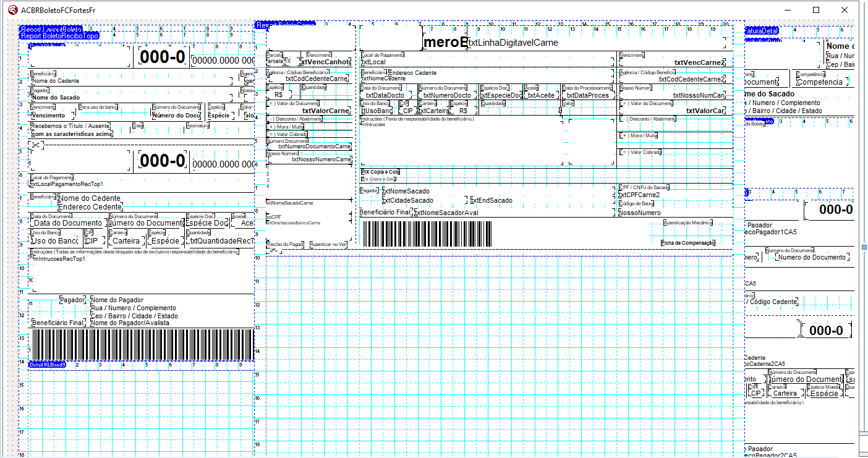Screen dimensions: 868x458
Task: Select the txtEspecieDoc field
Action: pyautogui.click(x=502, y=96)
